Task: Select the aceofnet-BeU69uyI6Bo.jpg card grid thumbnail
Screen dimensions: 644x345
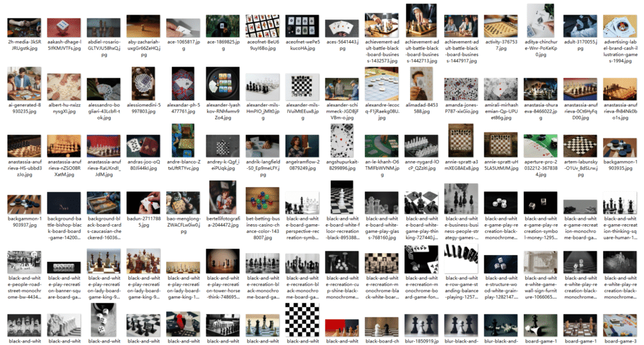Action: tap(263, 26)
